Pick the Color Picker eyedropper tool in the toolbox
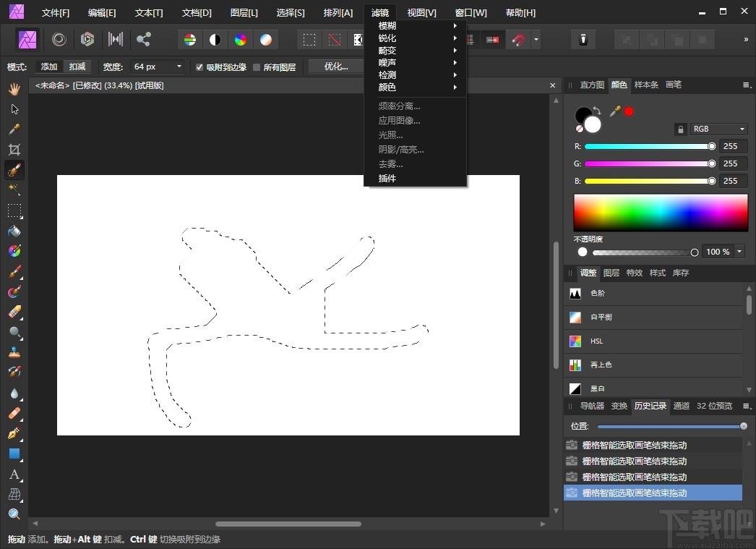The width and height of the screenshot is (756, 549). point(14,129)
